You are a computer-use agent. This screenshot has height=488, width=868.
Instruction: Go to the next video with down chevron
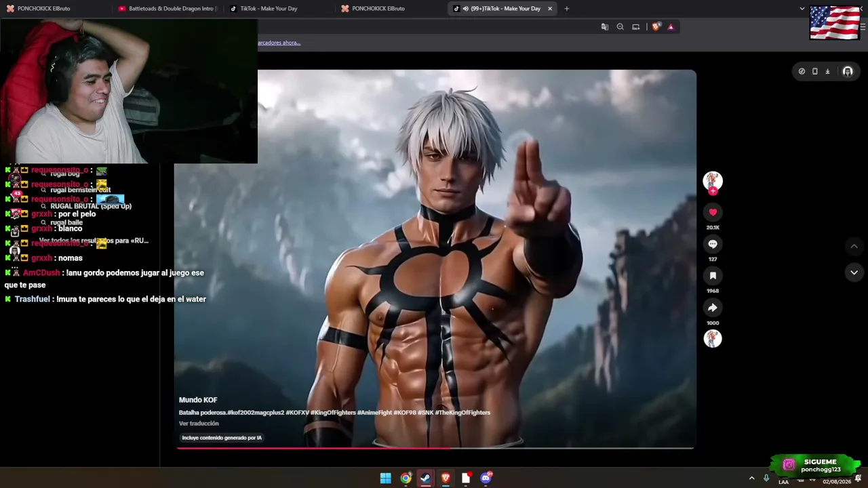854,272
